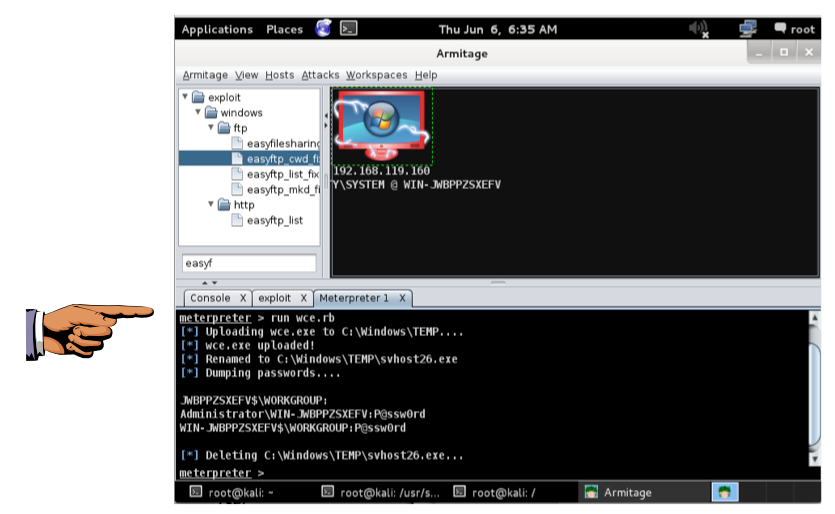This screenshot has height=514, width=835.
Task: Collapse the http tree folder
Action: [211, 204]
